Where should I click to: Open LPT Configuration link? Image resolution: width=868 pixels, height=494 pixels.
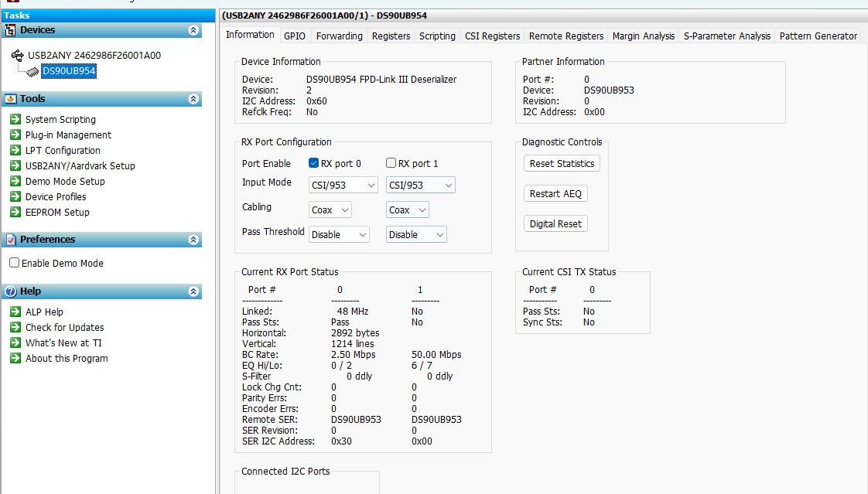[63, 151]
